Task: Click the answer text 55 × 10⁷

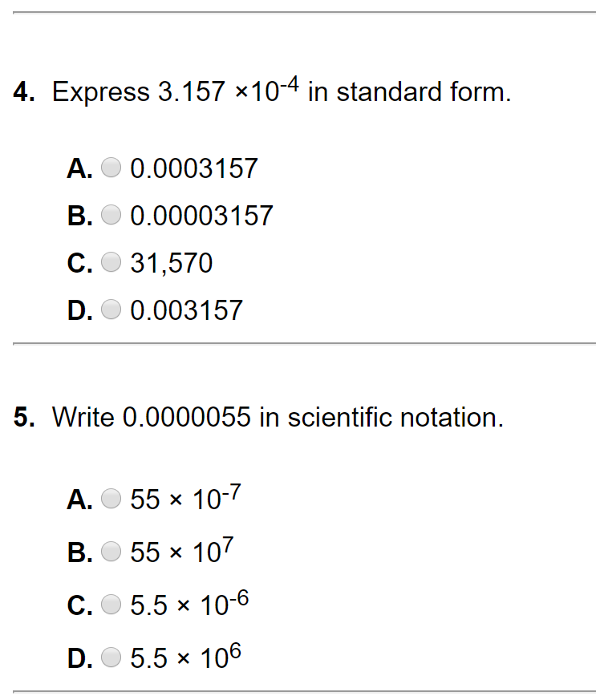Action: [181, 553]
